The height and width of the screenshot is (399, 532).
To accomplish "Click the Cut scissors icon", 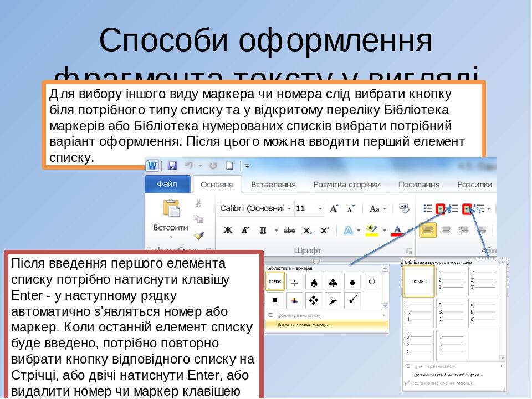I will [198, 203].
